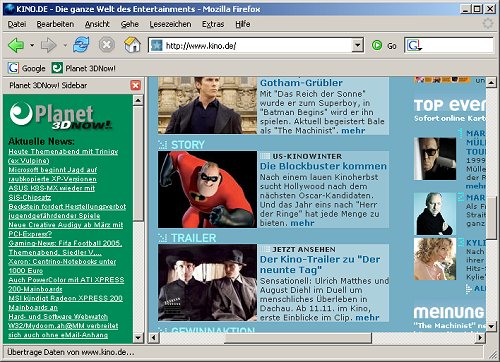500x362 pixels.
Task: Open the news link about Microsoft XP-Versionen
Action: 53,174
